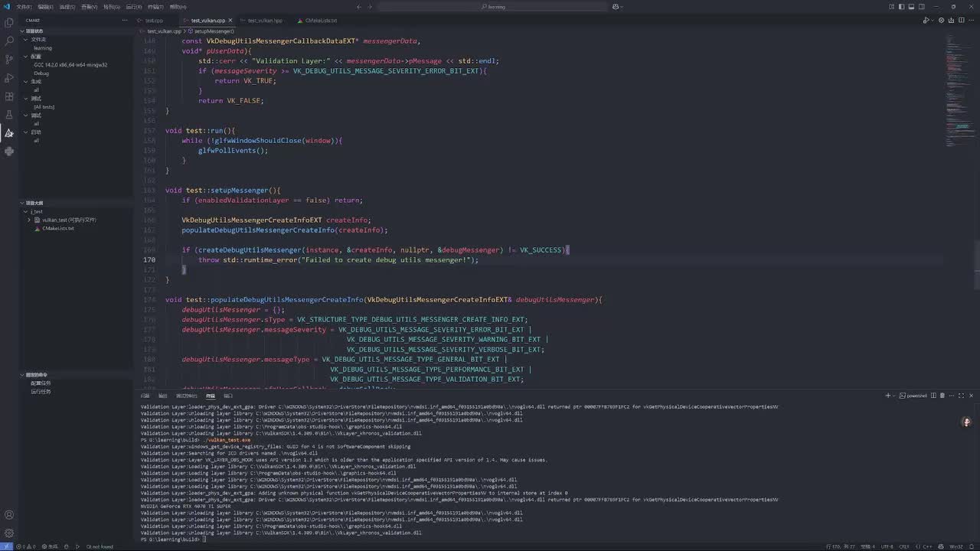
Task: Click the Win32 status bar item
Action: (956, 546)
